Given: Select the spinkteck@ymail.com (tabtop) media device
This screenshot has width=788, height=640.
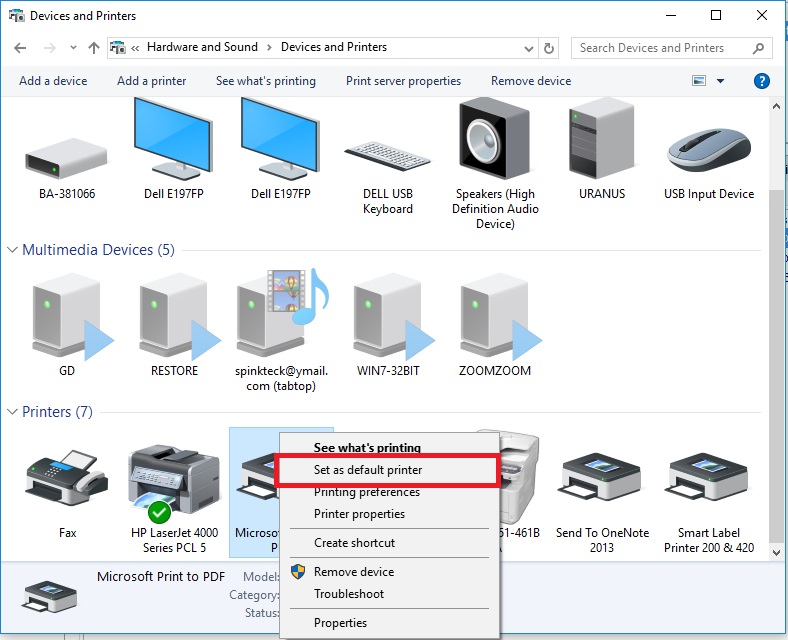Looking at the screenshot, I should [x=282, y=312].
